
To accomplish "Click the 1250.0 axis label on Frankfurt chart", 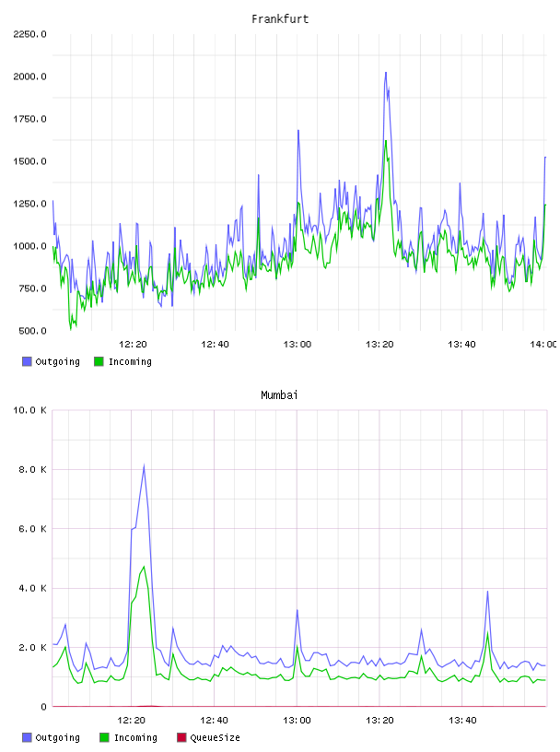I will pos(29,204).
